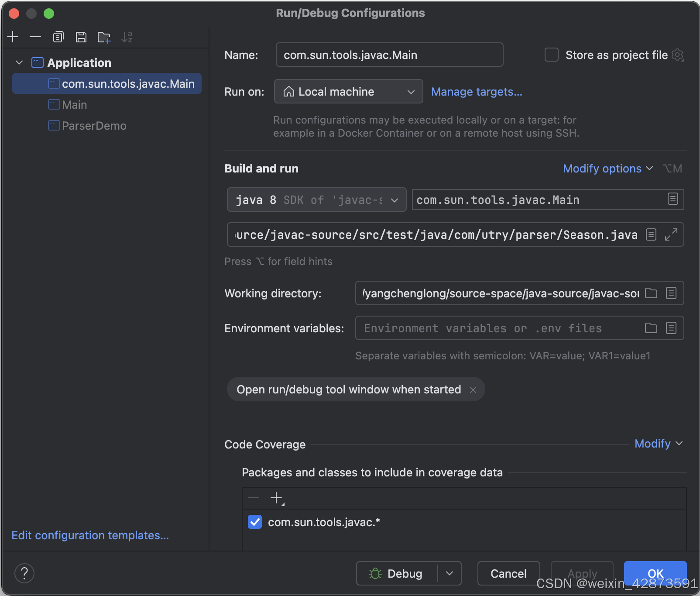Open the help question mark
Viewport: 700px width, 596px height.
coord(24,573)
